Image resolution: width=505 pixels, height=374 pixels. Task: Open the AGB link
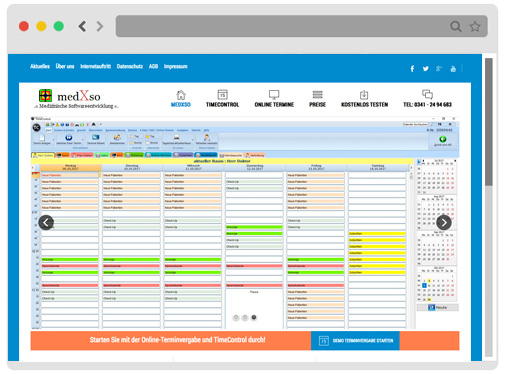pyautogui.click(x=153, y=66)
